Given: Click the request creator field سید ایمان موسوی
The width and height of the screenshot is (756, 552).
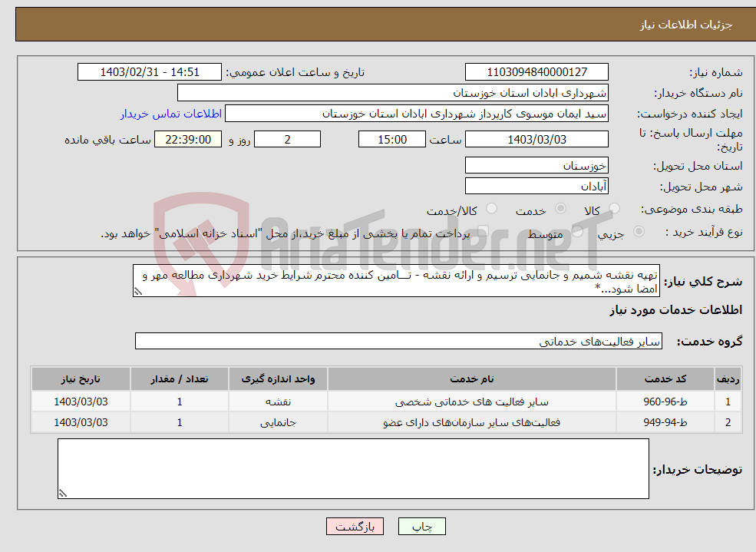Looking at the screenshot, I should [x=417, y=114].
